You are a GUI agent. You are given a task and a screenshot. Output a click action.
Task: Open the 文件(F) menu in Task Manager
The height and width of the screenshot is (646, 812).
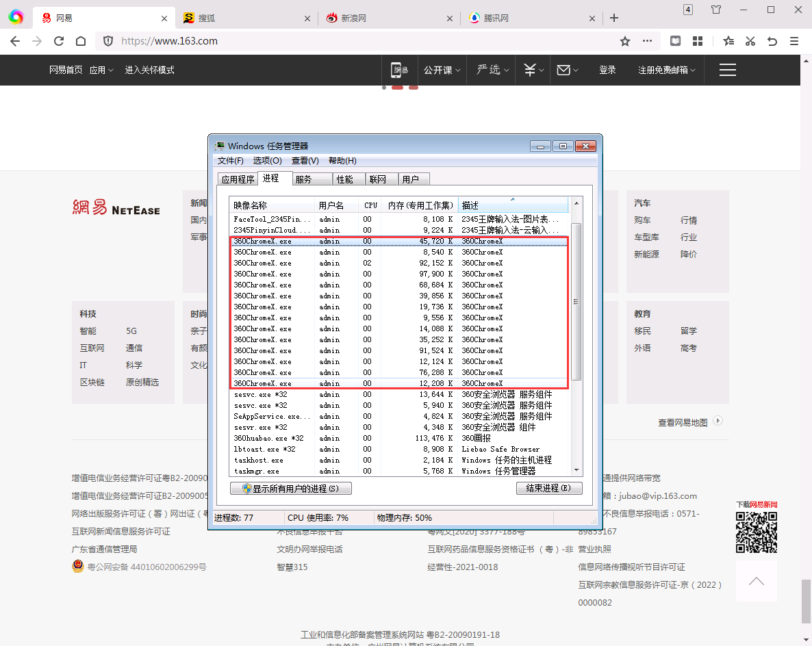pos(231,160)
